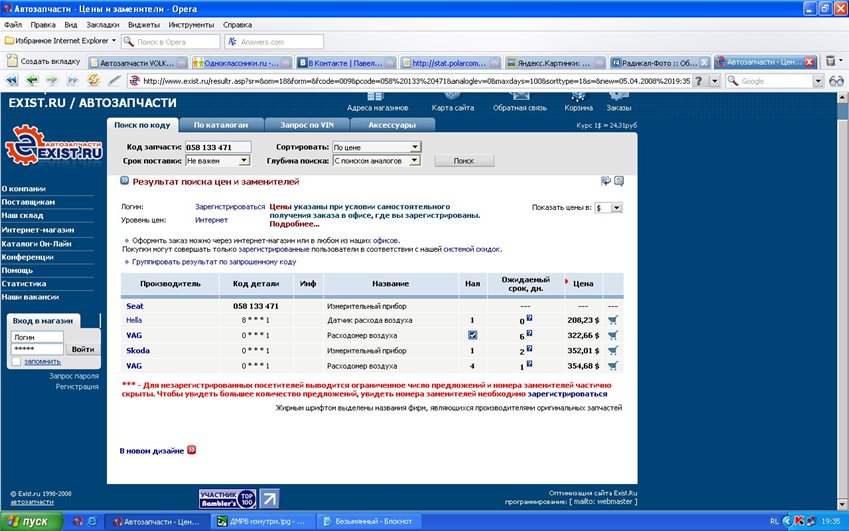Click the refresh icon beside results heading
Screen dimensions: 849x531
(x=606, y=181)
